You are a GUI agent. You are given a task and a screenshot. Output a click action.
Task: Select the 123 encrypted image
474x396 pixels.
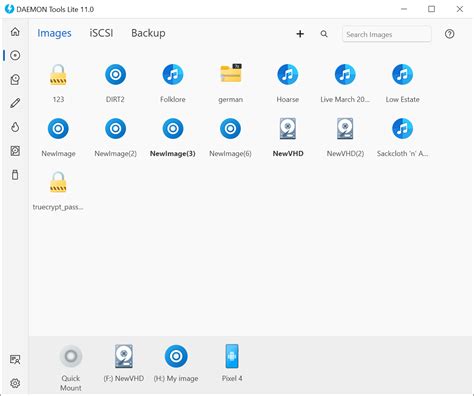pyautogui.click(x=58, y=83)
